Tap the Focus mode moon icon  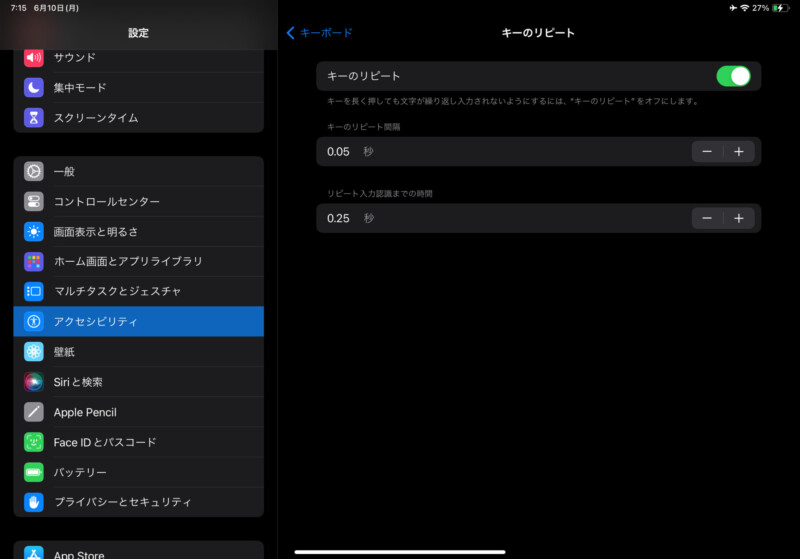coord(34,88)
